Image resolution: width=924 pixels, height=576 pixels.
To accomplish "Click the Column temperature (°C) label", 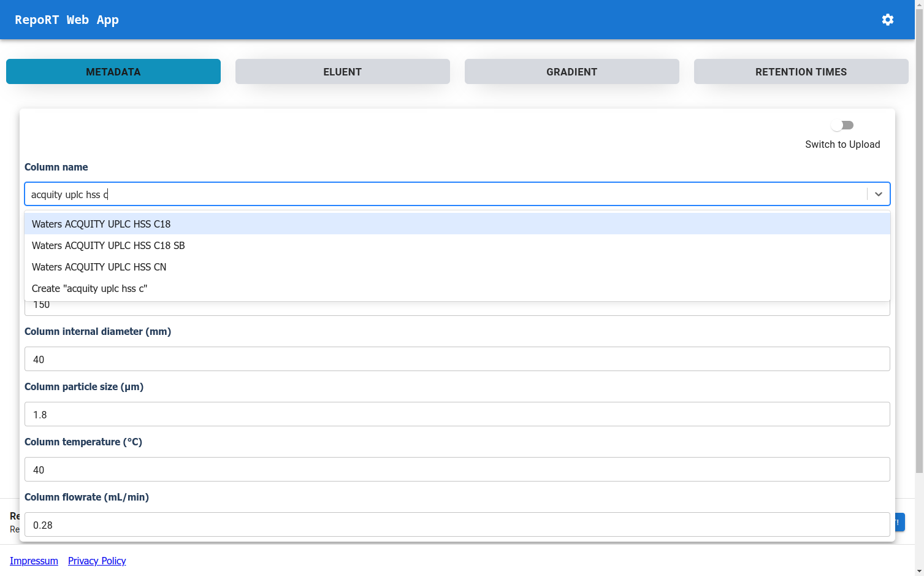I will click(83, 442).
